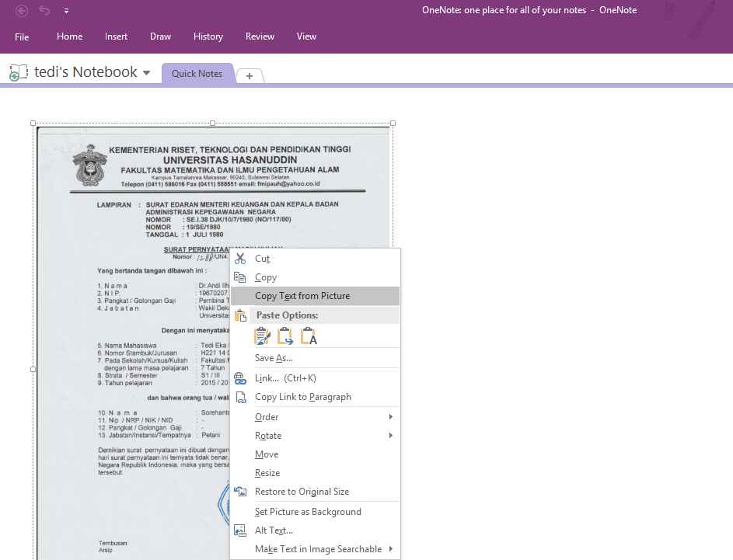Add a new section with plus tab

coord(249,75)
